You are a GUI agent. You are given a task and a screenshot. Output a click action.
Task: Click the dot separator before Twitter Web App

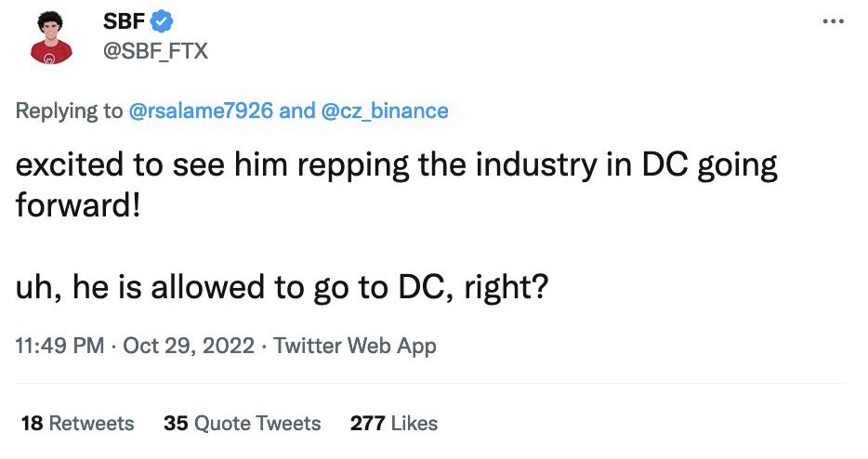265,347
